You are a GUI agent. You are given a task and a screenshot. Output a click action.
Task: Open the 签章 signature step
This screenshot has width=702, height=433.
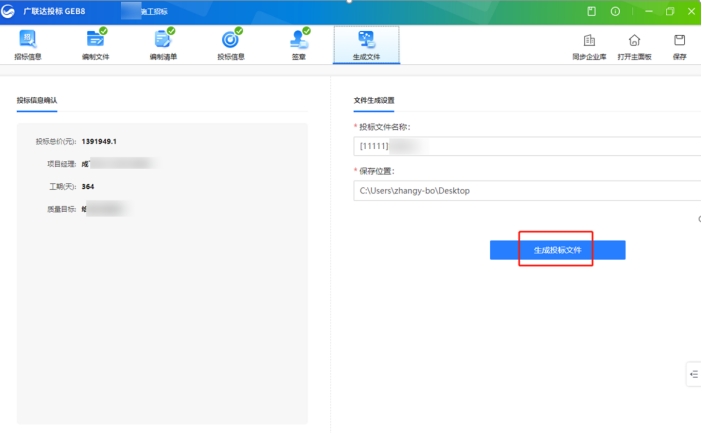pyautogui.click(x=298, y=45)
